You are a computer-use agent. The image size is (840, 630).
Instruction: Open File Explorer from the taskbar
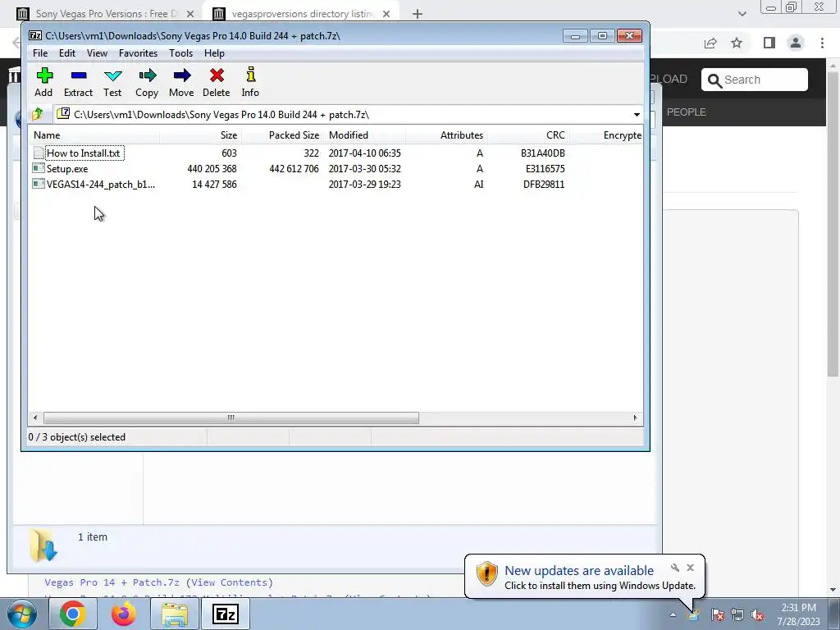(x=175, y=614)
